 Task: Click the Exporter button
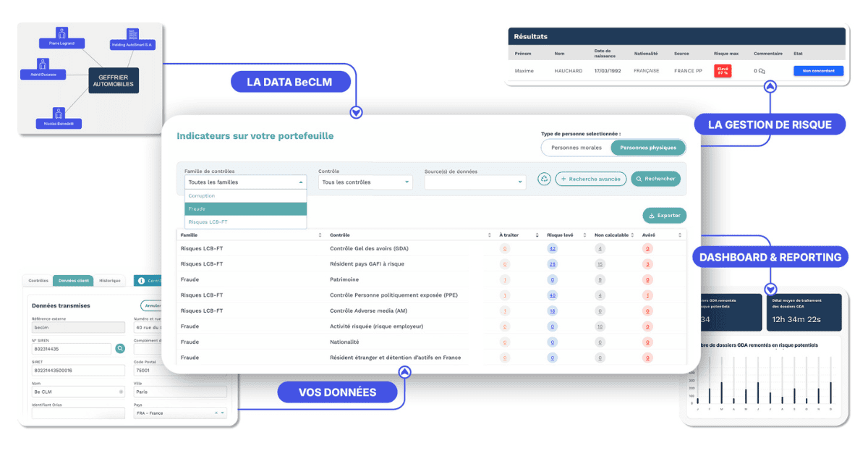pos(664,215)
